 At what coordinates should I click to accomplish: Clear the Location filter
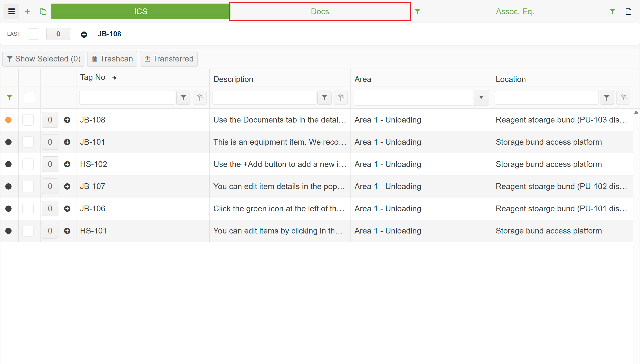[x=623, y=97]
